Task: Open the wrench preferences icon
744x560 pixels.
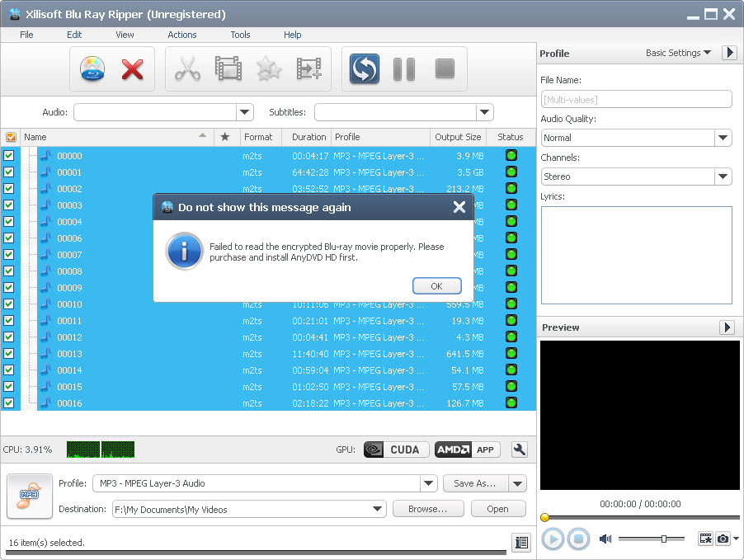Action: [x=520, y=449]
